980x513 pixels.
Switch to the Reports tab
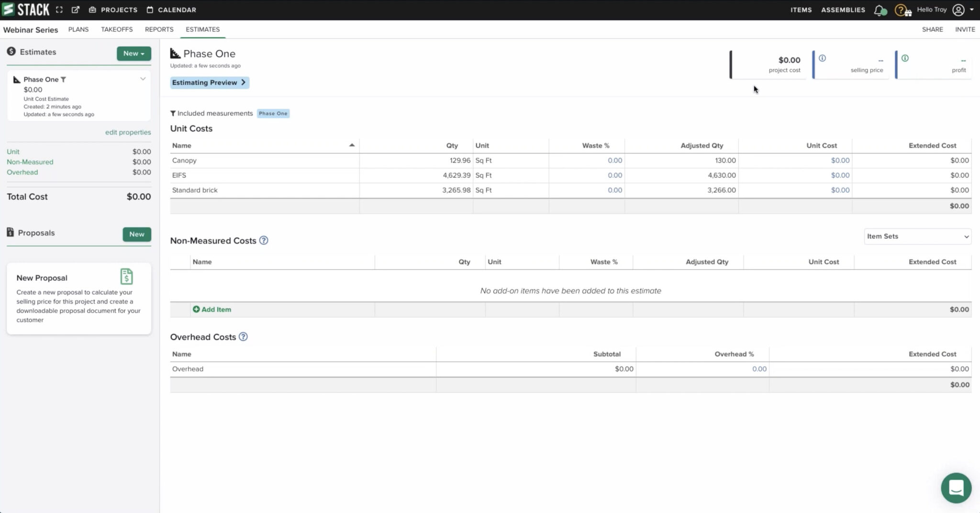click(x=159, y=29)
